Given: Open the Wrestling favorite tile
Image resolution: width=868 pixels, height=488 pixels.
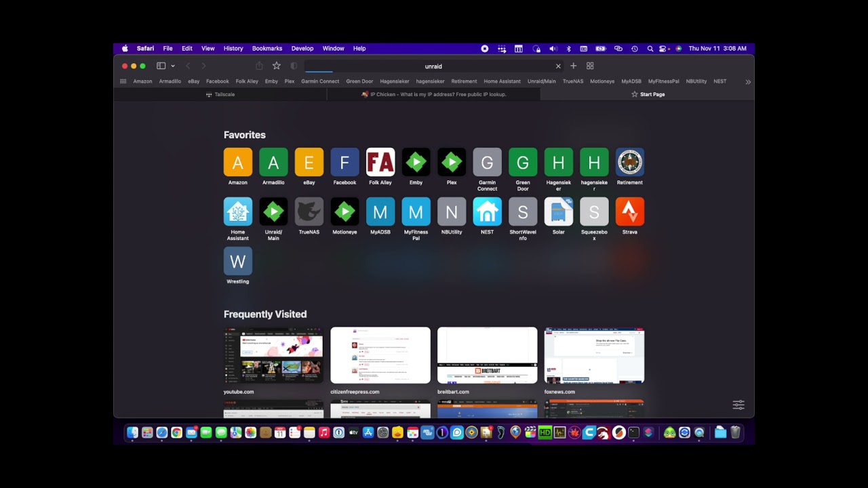Looking at the screenshot, I should 237,262.
